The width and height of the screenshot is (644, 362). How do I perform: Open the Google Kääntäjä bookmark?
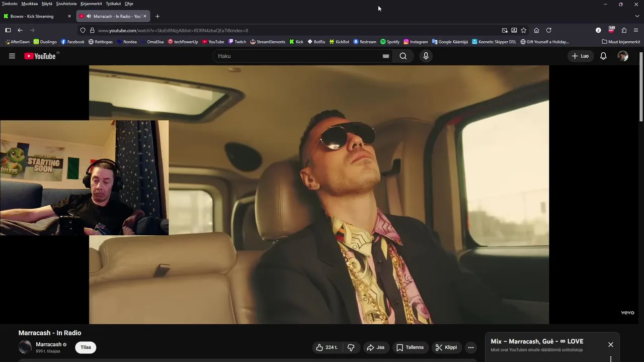pyautogui.click(x=450, y=42)
